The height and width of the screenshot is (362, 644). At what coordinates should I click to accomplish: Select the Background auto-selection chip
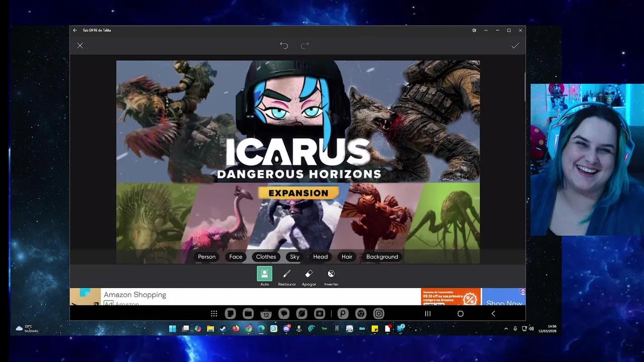382,256
